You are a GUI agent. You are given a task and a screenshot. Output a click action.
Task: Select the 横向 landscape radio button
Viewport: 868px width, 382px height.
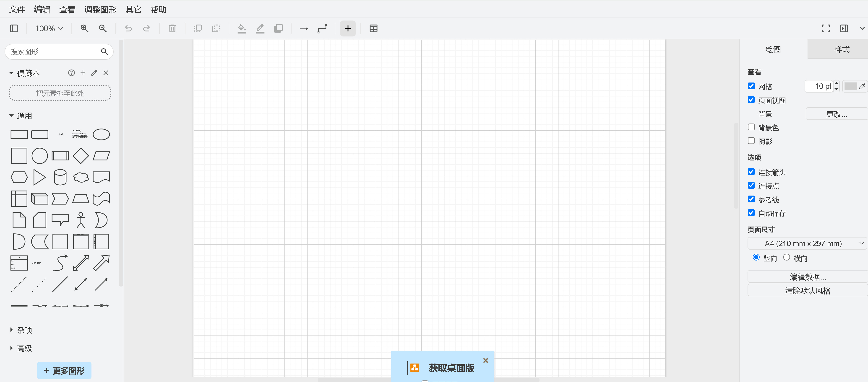[x=787, y=258]
